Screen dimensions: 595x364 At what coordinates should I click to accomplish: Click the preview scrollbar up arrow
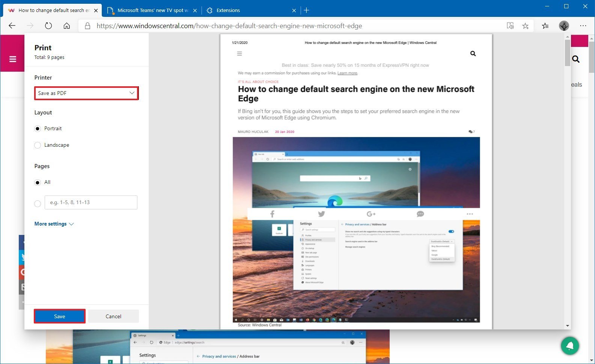click(567, 37)
